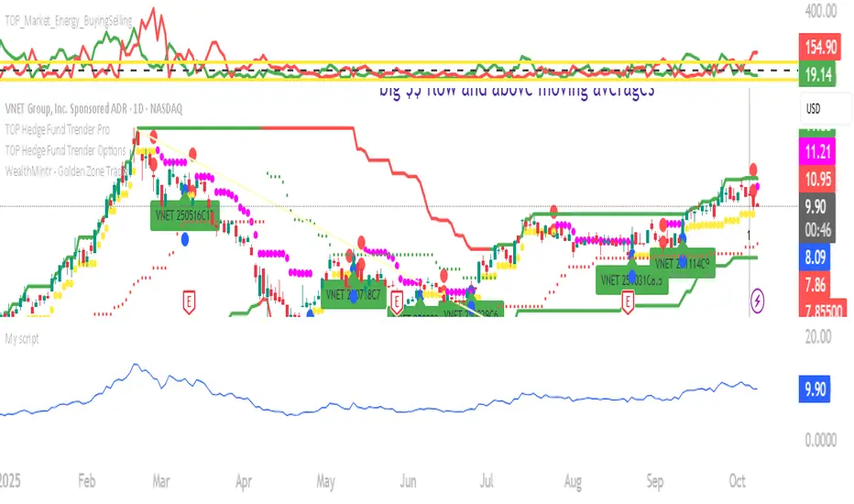Click the earnings E marker in March

click(x=189, y=301)
